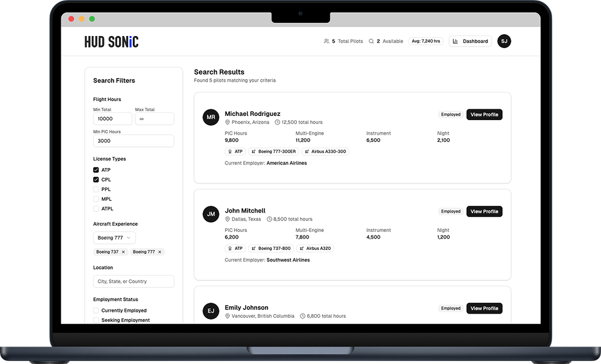View Profile for John Mitchell

(x=484, y=211)
